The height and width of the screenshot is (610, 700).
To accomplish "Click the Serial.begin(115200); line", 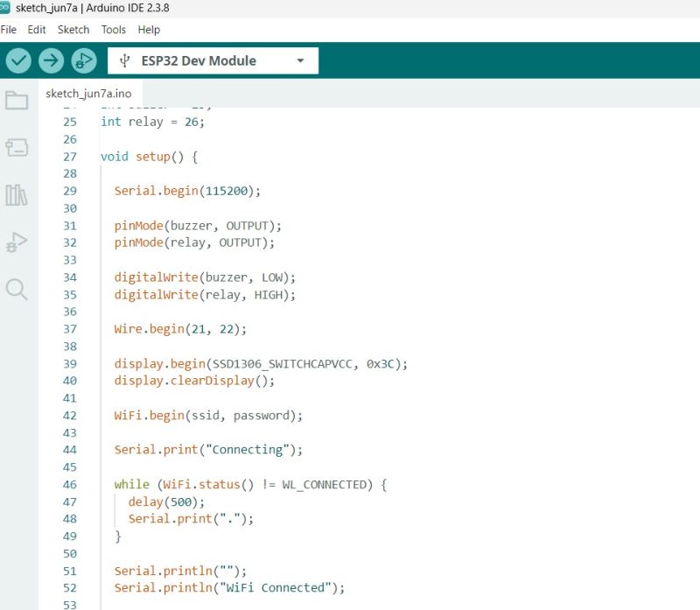I will pyautogui.click(x=187, y=191).
